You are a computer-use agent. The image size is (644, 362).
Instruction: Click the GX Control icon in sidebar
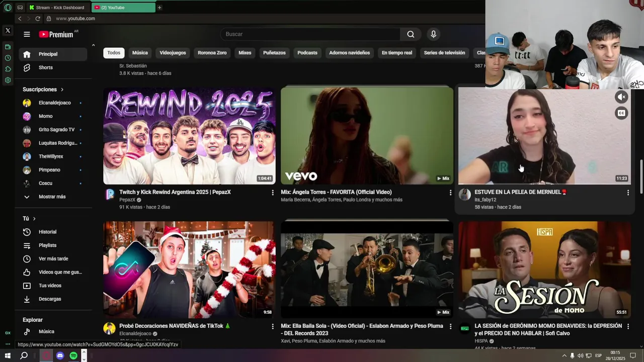tap(8, 333)
